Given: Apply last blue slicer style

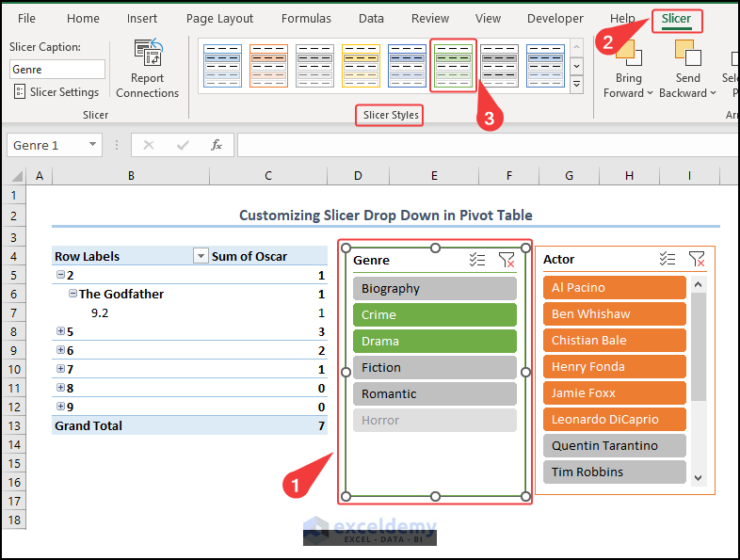Looking at the screenshot, I should 545,66.
